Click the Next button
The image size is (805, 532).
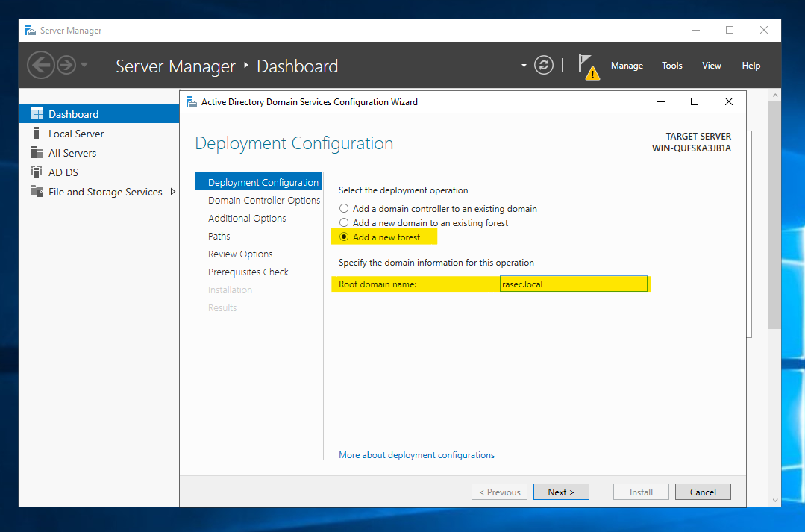561,492
